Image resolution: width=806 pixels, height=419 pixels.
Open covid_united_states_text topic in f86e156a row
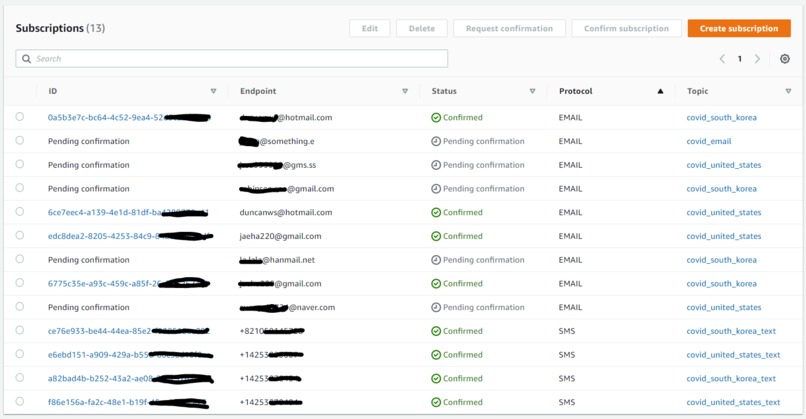734,402
